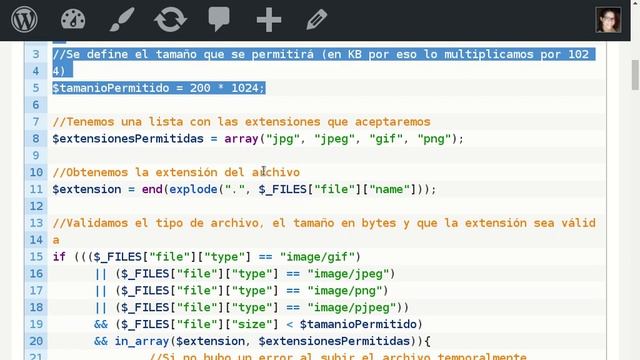Click the in_array call on line 20
This screenshot has width=640, height=360.
coord(142,341)
